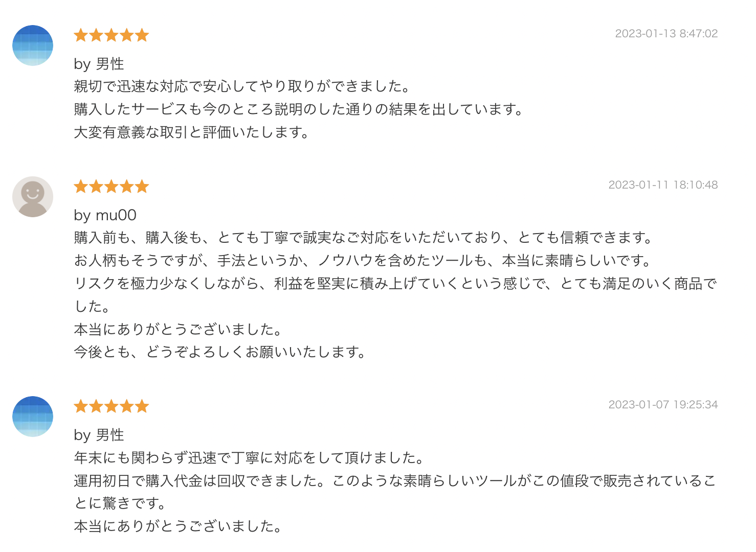Click the line '今後とも、どうぞよろしくお願いいたします。'
This screenshot has width=756, height=552.
(x=220, y=352)
